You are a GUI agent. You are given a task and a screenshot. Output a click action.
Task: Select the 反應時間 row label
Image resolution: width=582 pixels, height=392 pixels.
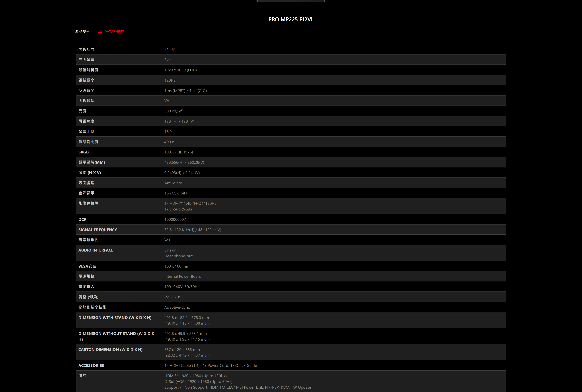pyautogui.click(x=86, y=91)
